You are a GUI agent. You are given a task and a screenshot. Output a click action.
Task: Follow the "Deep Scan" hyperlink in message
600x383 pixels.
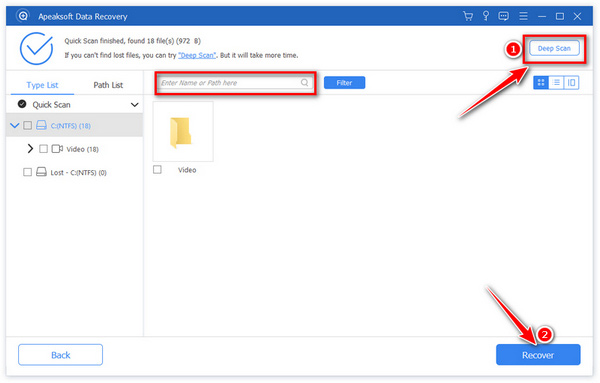point(197,55)
